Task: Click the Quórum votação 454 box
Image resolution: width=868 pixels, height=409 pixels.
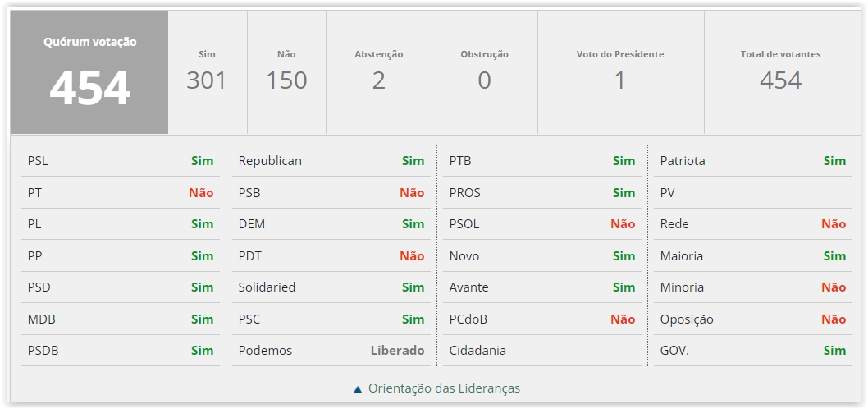Action: (x=89, y=73)
